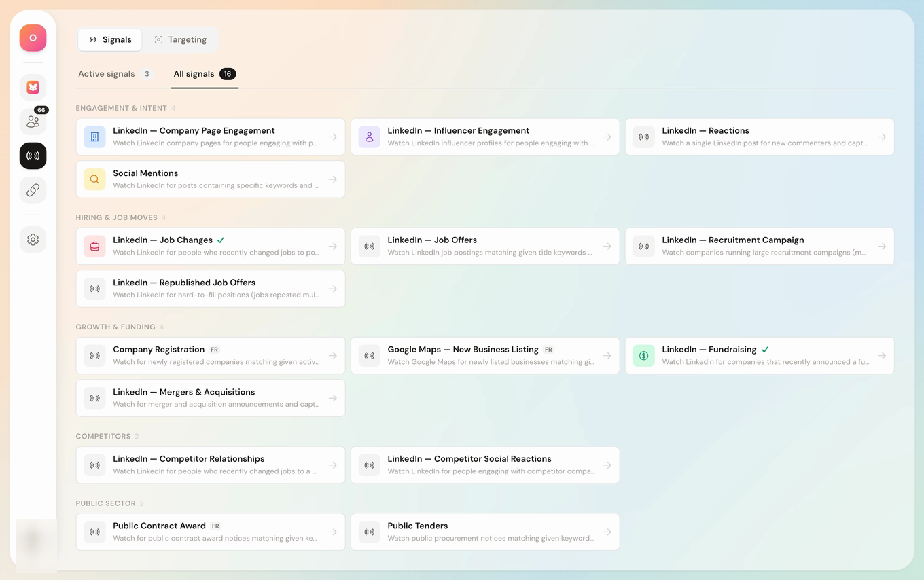The image size is (924, 580).
Task: Open the red fox app icon in sidebar
Action: [x=33, y=88]
